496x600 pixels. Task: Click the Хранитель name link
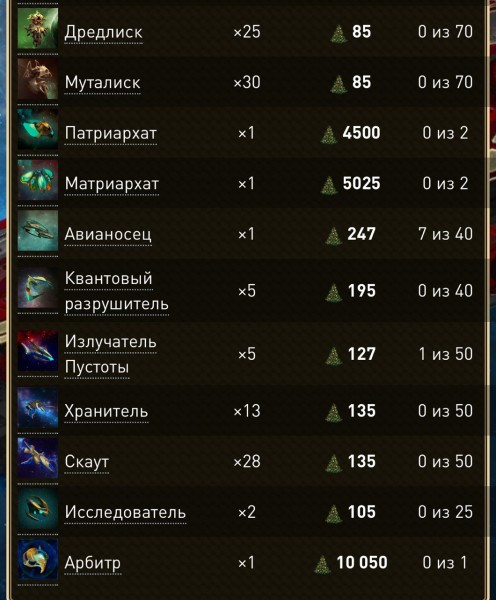coord(106,411)
